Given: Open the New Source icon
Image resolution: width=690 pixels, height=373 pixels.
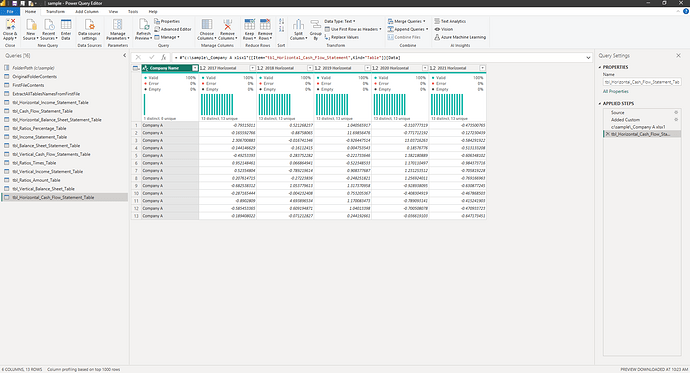Looking at the screenshot, I should 31,25.
